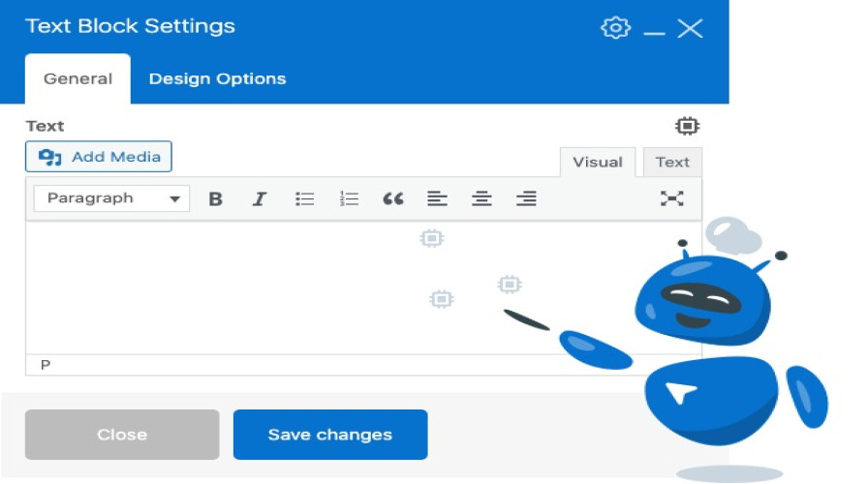
Task: Toggle fullscreen editor mode
Action: point(671,198)
